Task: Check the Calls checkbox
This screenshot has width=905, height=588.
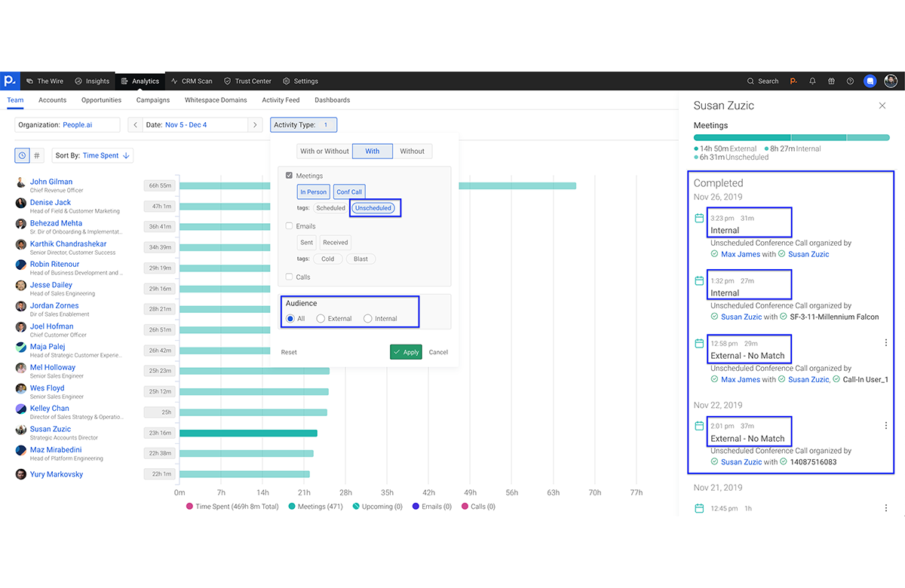Action: (290, 277)
